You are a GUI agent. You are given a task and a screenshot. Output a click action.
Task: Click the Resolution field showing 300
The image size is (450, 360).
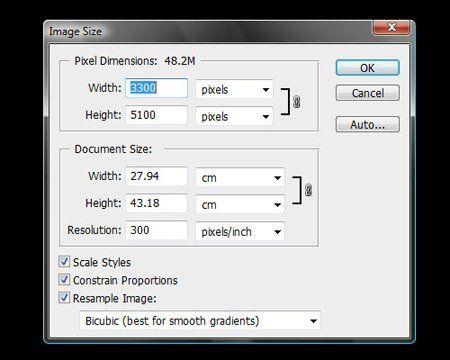point(157,230)
